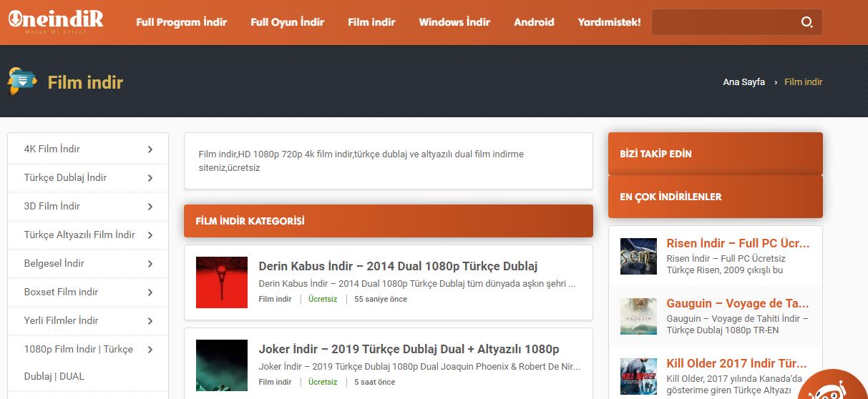Click the search magnifier icon
The height and width of the screenshot is (399, 868).
807,22
